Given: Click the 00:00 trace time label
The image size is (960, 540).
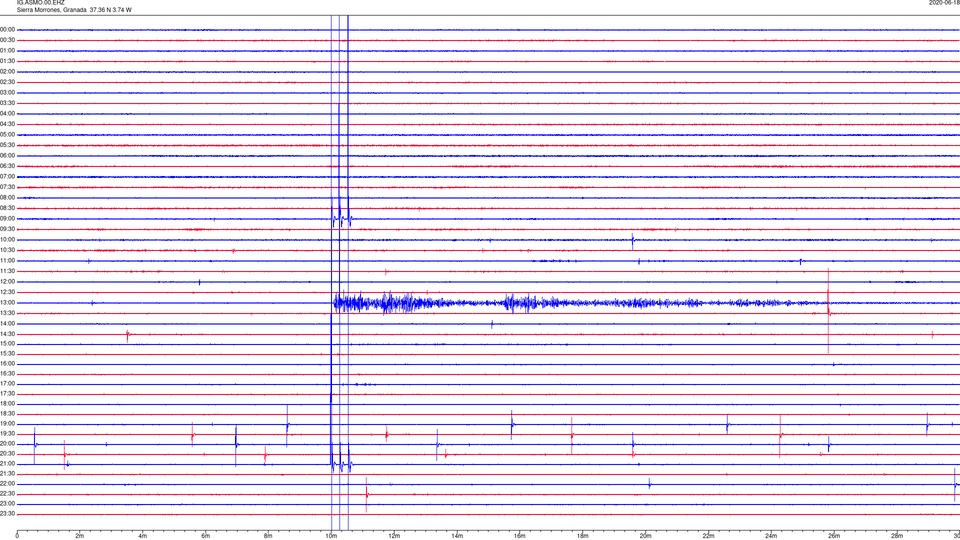Looking at the screenshot, I should (7, 29).
